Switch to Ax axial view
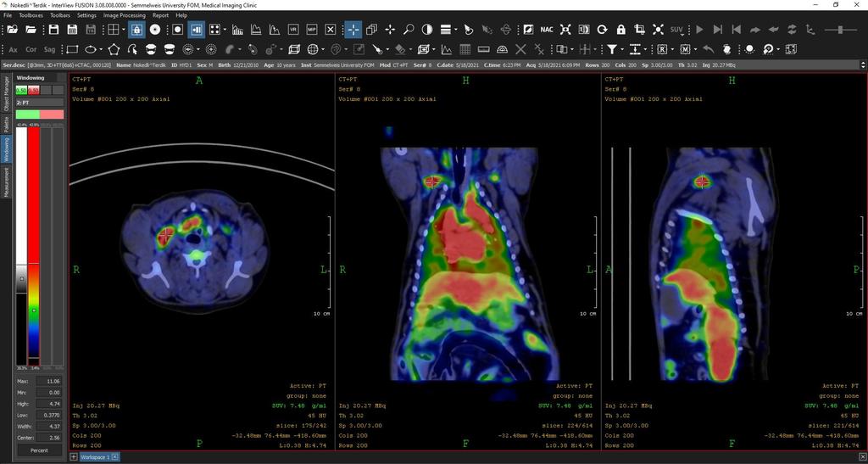Viewport: 868px width, 464px height. pos(14,49)
